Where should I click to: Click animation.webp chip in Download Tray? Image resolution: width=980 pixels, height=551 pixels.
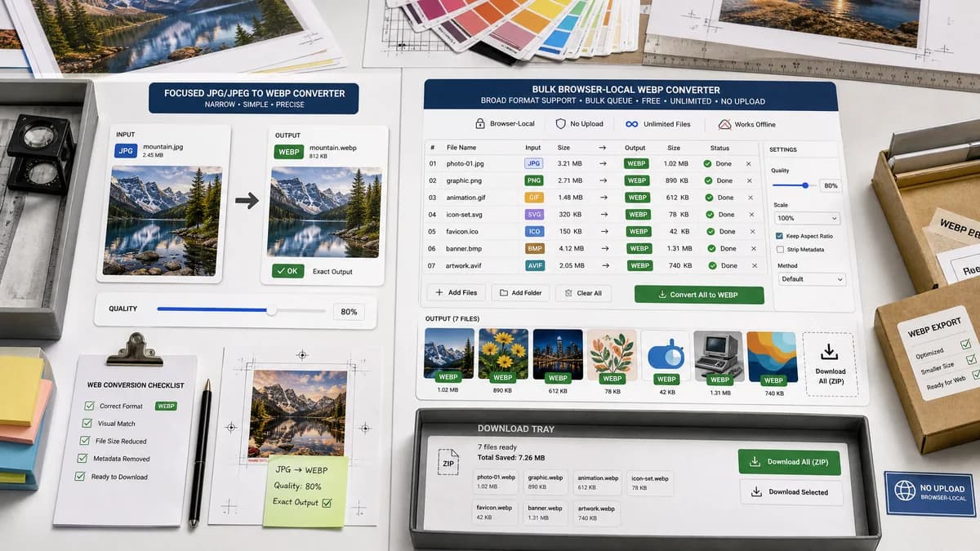[x=599, y=482]
